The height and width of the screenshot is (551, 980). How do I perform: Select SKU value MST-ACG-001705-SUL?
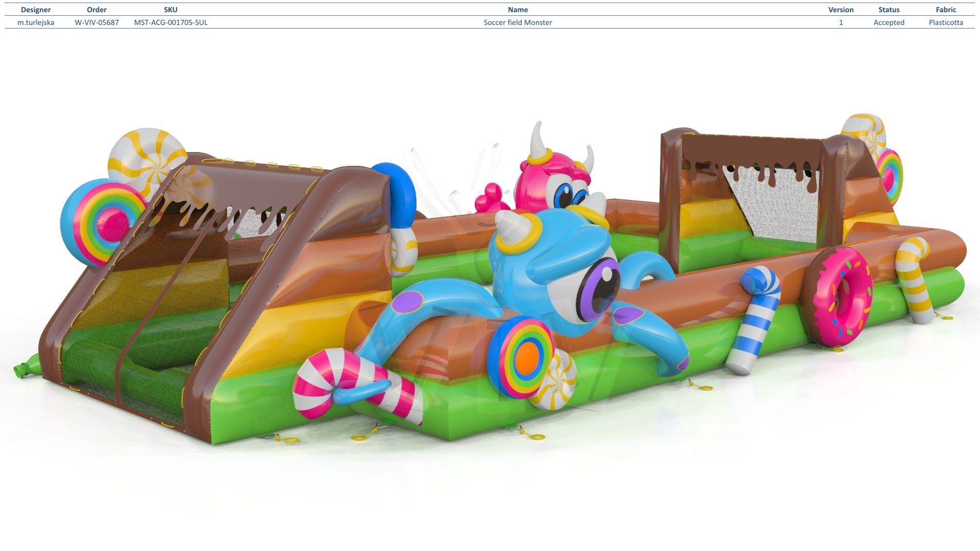tap(170, 22)
